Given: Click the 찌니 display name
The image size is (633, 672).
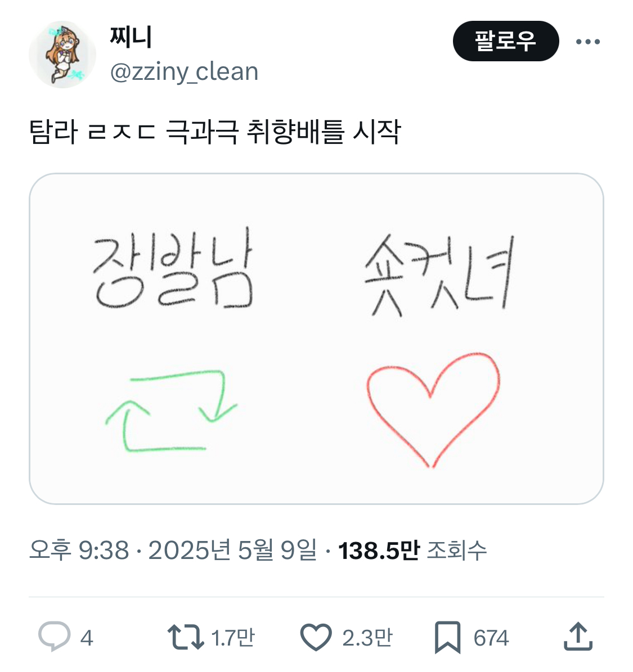Looking at the screenshot, I should pos(131,37).
